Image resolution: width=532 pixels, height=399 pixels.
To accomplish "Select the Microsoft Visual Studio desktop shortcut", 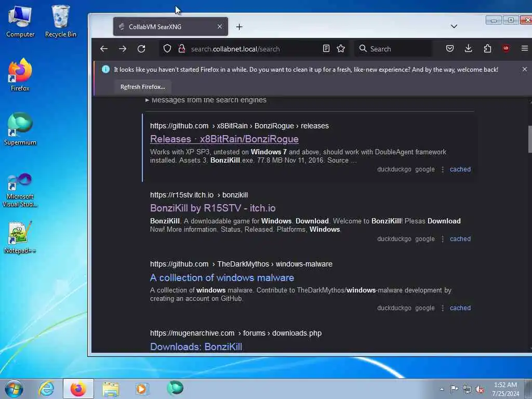I will pyautogui.click(x=20, y=190).
